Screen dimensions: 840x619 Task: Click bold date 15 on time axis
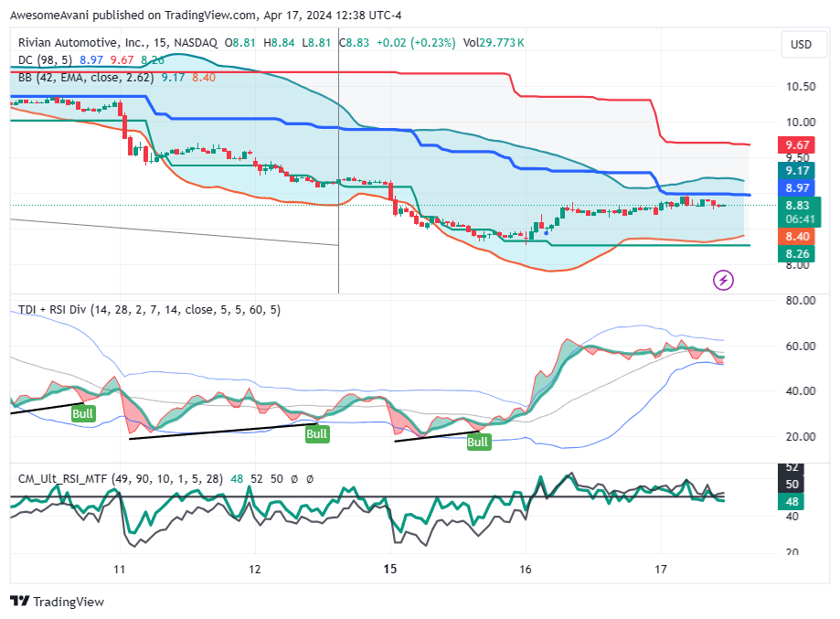click(x=390, y=569)
